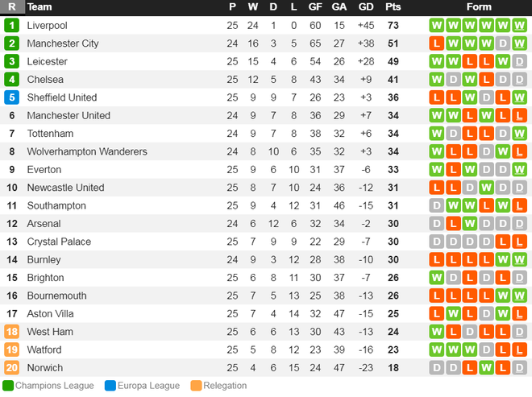Click Sheffield United's blue rank 5 badge

[x=11, y=97]
